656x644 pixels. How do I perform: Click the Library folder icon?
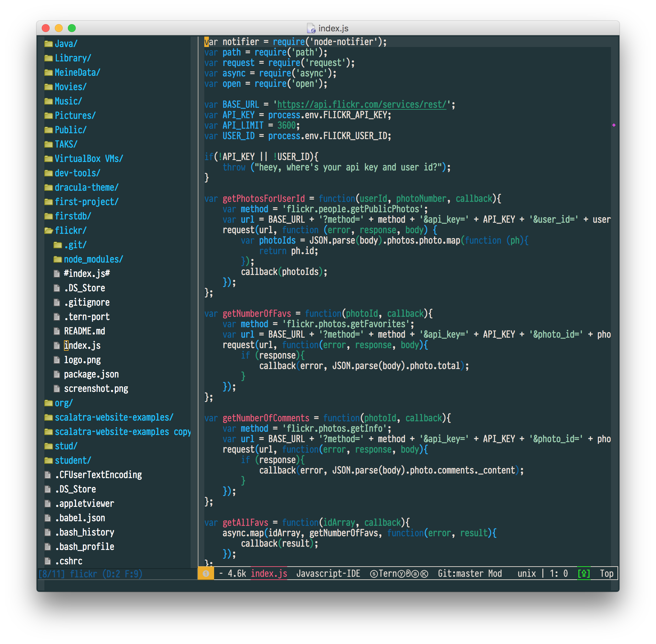click(x=49, y=58)
